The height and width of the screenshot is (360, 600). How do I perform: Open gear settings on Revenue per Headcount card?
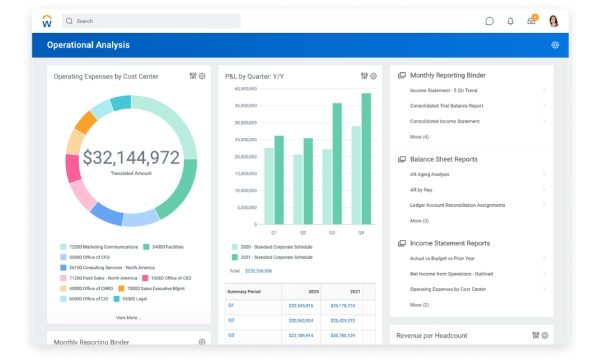545,336
